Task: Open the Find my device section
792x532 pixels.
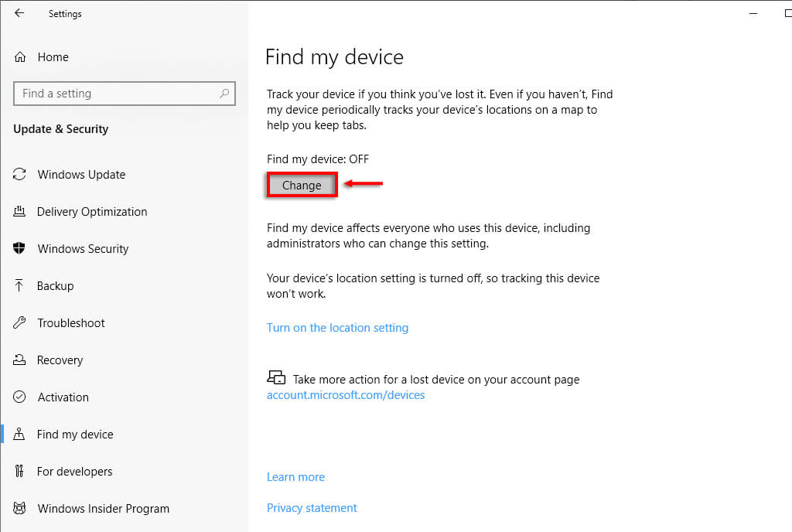Action: click(x=75, y=435)
